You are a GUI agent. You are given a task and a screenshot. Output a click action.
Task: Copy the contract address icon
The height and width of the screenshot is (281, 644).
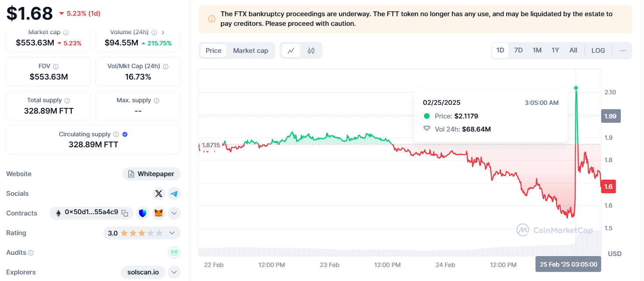pyautogui.click(x=125, y=213)
